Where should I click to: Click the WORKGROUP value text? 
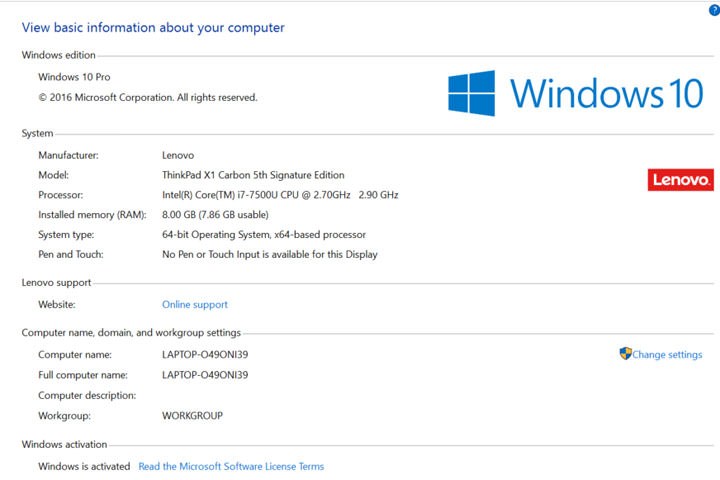coord(192,415)
